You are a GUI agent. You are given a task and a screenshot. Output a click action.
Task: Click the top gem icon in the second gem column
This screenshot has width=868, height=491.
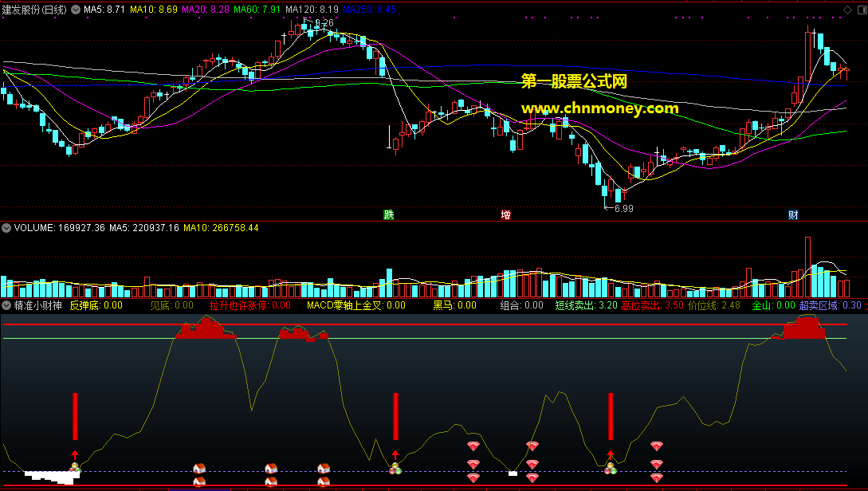coord(532,446)
